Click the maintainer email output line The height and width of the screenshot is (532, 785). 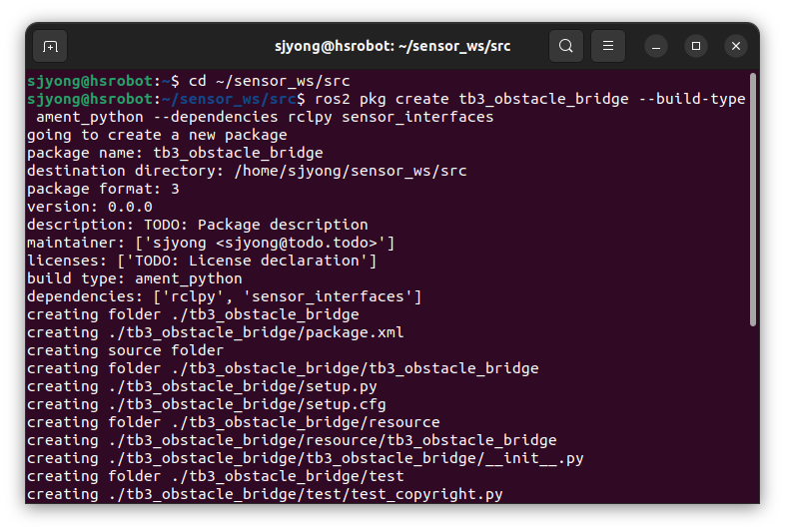[x=211, y=243]
